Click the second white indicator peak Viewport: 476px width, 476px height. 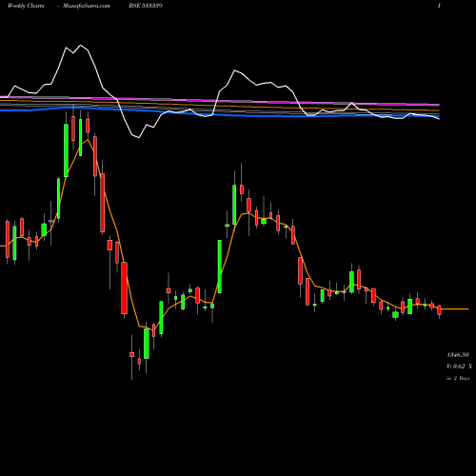tap(235, 70)
